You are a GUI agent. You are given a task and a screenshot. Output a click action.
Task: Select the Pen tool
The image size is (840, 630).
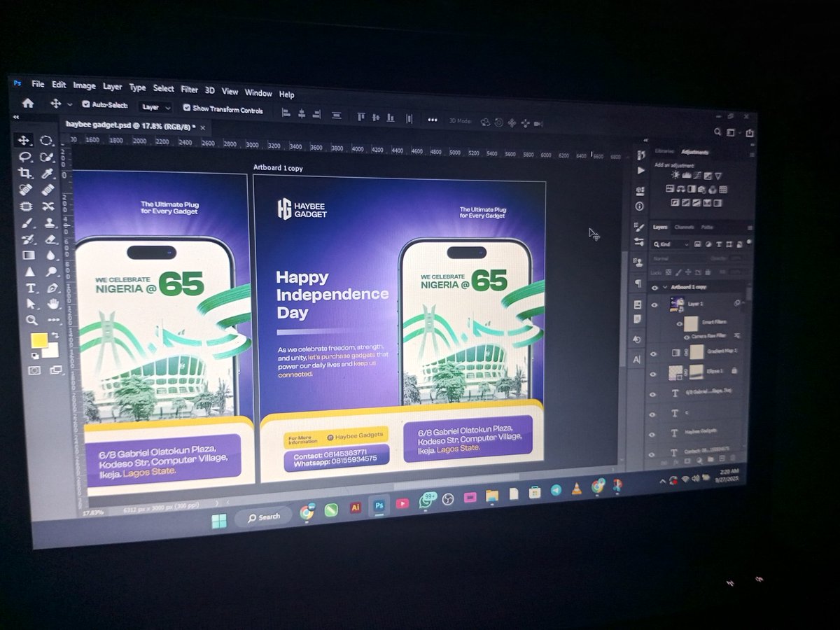coord(52,288)
